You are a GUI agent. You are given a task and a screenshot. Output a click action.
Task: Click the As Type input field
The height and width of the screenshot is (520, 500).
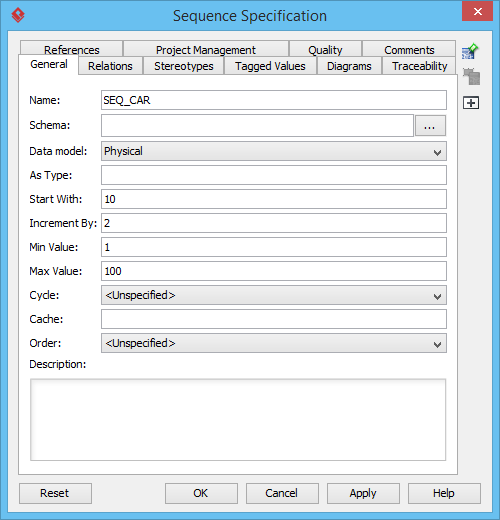(274, 175)
